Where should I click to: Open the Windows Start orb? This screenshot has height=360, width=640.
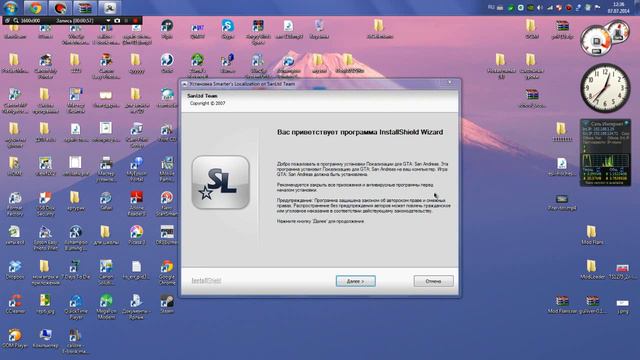pos(11,7)
